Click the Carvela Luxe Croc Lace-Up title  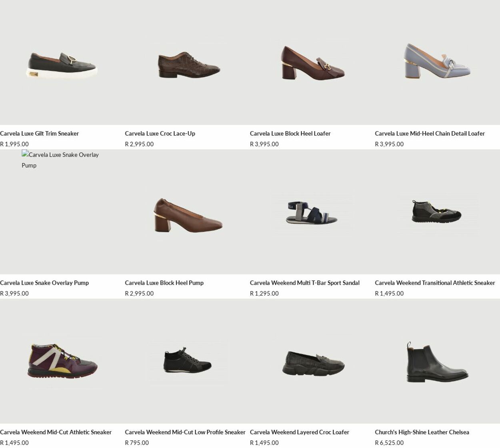160,134
